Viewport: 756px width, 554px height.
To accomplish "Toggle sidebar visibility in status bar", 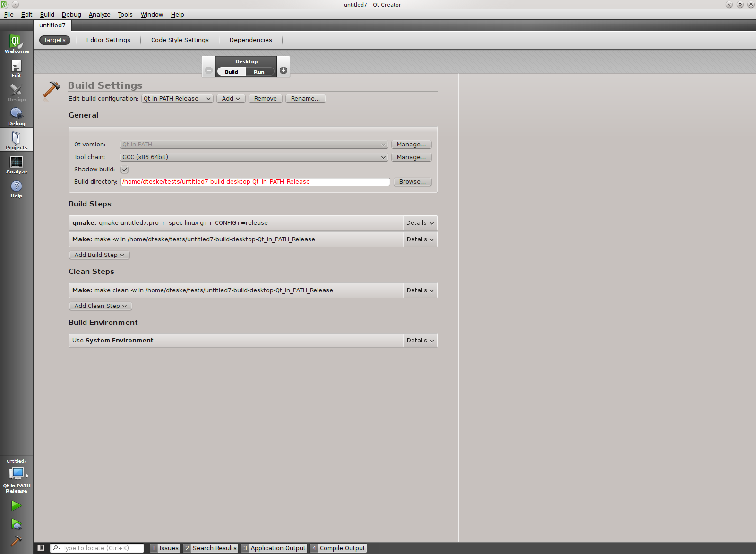I will tap(41, 548).
